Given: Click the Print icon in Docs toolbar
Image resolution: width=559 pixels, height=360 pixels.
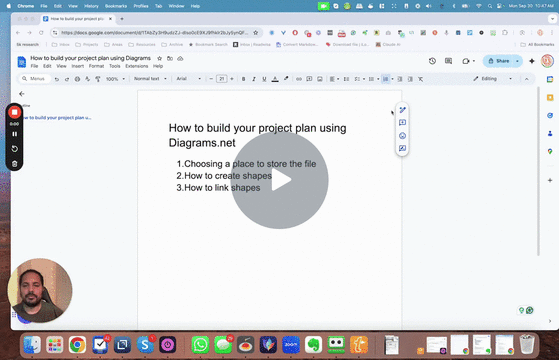Looking at the screenshot, I should (77, 79).
